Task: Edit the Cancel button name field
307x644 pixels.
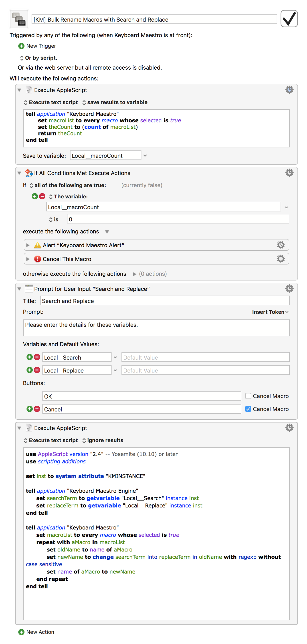Action: tap(141, 409)
